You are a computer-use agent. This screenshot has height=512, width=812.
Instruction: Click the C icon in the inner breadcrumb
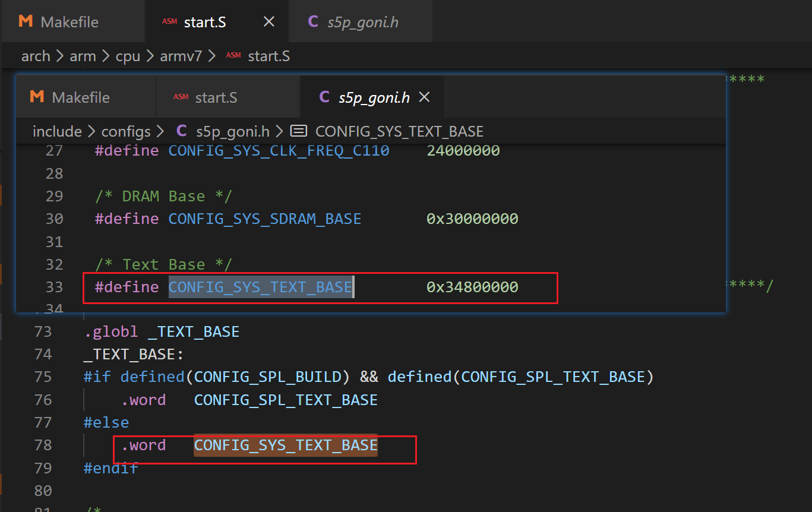[x=182, y=131]
